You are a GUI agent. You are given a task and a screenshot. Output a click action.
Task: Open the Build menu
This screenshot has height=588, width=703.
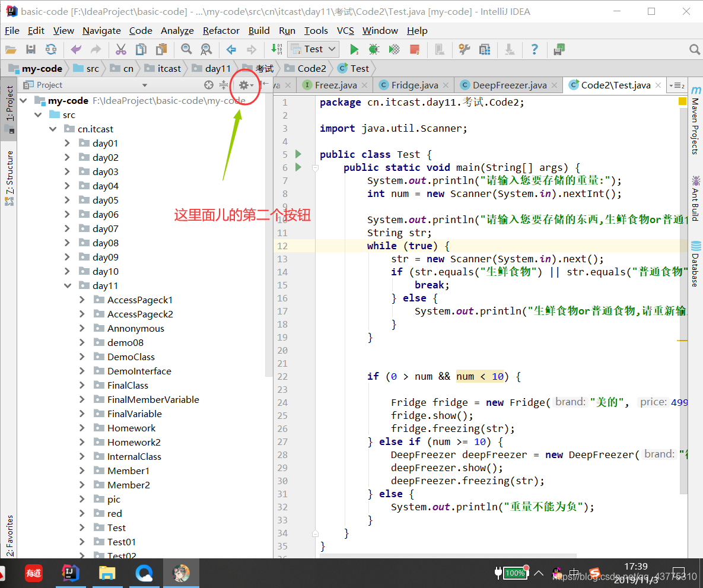coord(259,30)
